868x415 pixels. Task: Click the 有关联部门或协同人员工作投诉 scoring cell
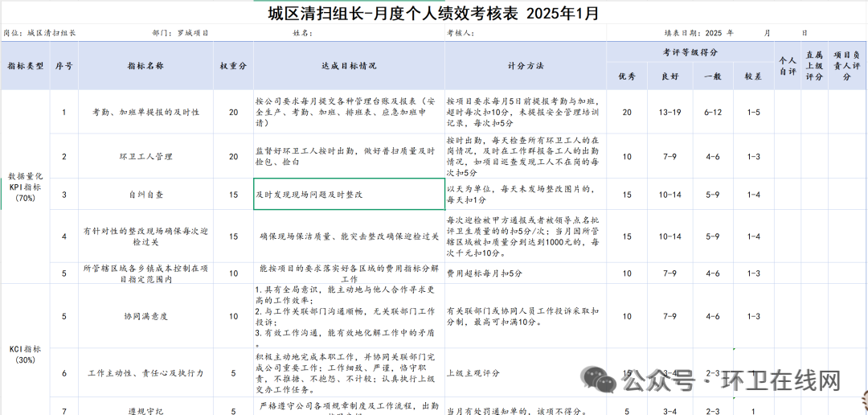tap(526, 316)
